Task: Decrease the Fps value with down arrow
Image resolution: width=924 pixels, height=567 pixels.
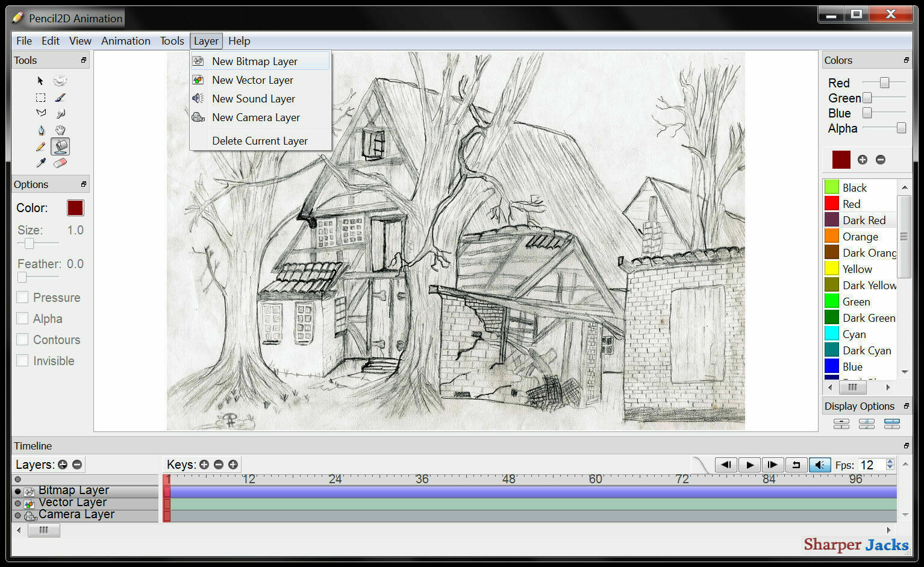Action: 890,468
